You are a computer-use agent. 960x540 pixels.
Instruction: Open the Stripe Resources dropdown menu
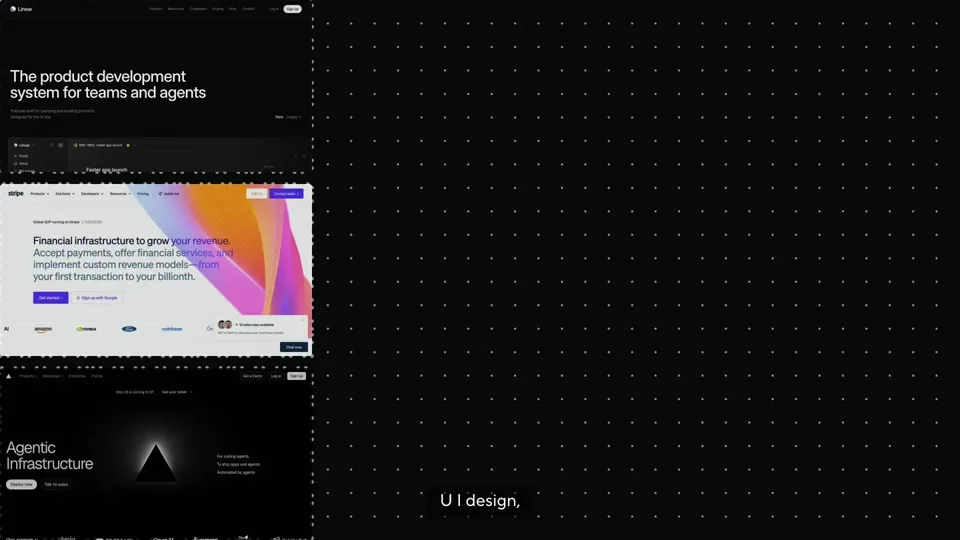click(120, 193)
